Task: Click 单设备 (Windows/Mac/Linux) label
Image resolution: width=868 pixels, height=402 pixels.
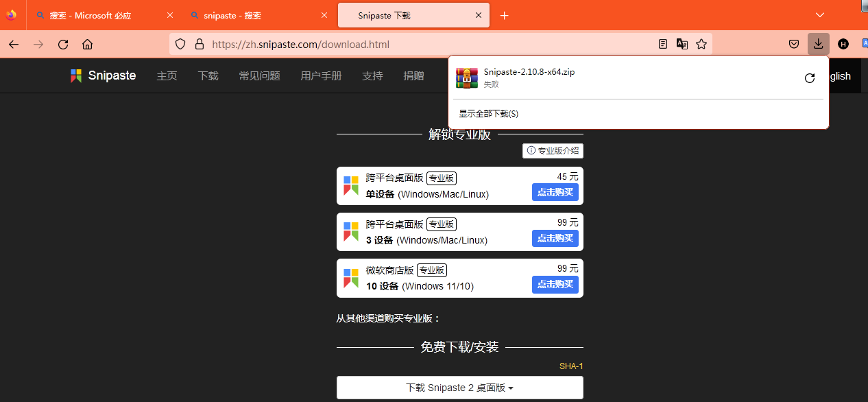Action: 427,194
